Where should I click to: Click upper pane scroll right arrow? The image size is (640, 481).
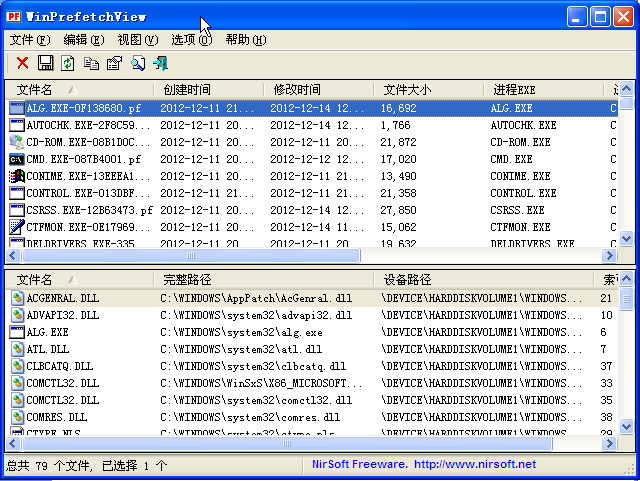point(609,256)
